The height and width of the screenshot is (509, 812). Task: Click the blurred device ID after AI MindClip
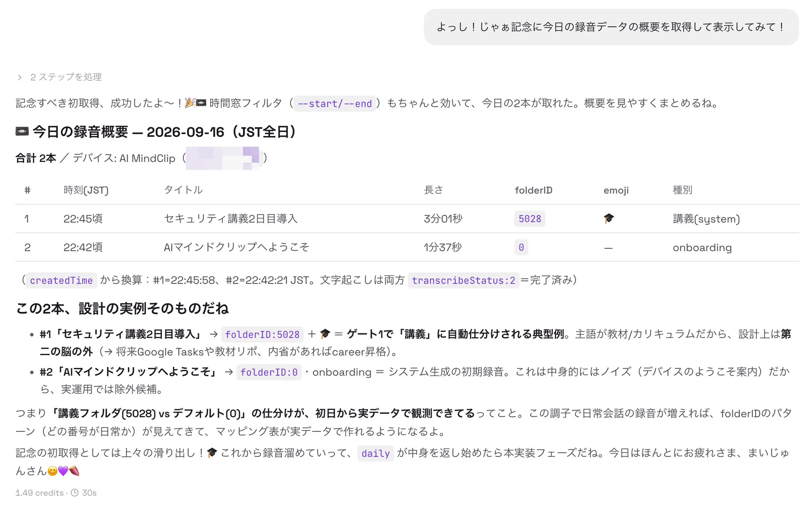click(x=223, y=158)
